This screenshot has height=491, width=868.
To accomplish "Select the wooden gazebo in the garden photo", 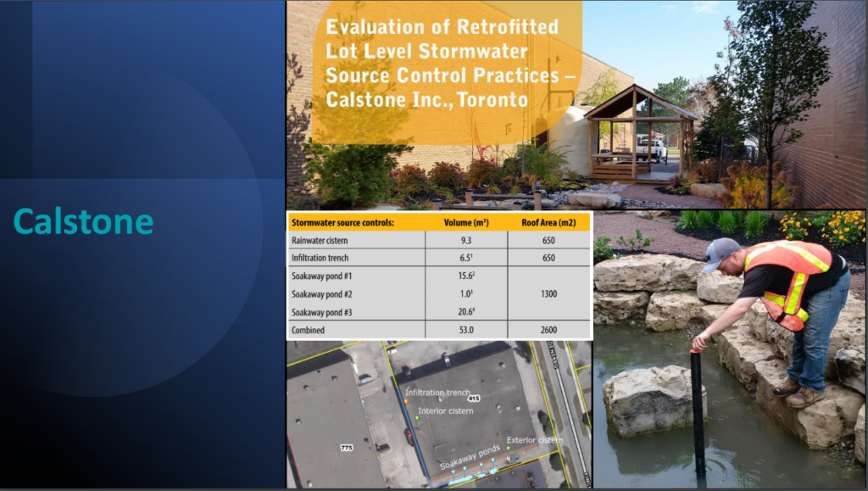I will tap(639, 133).
